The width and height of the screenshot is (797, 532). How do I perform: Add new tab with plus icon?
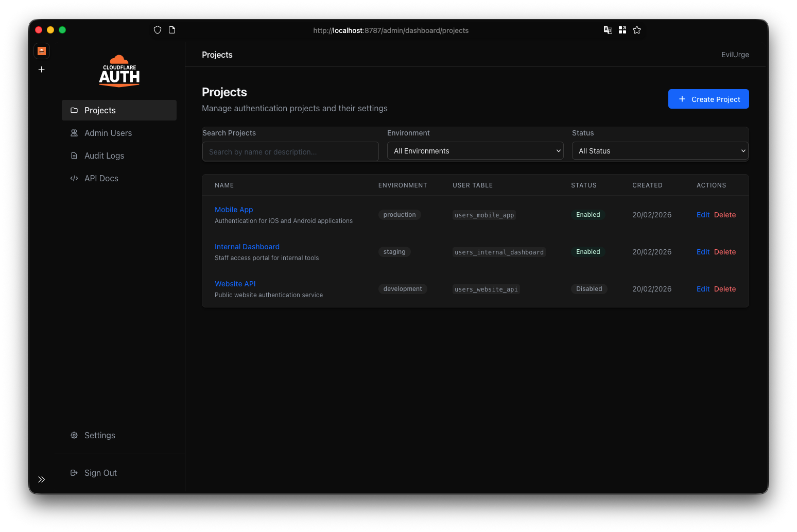[x=42, y=70]
